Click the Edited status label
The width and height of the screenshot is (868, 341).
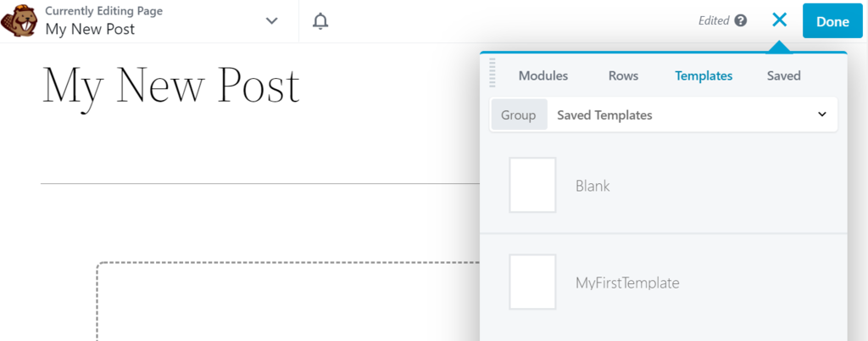click(714, 21)
